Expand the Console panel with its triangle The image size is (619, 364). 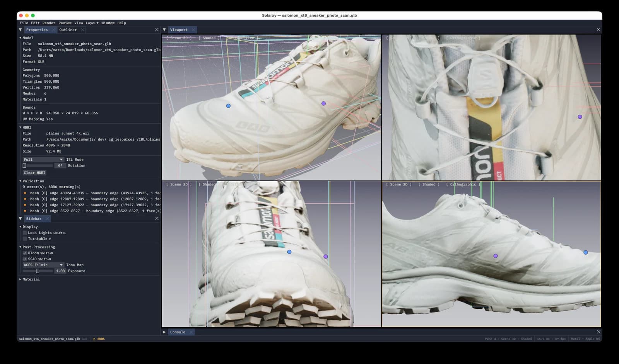[164, 332]
